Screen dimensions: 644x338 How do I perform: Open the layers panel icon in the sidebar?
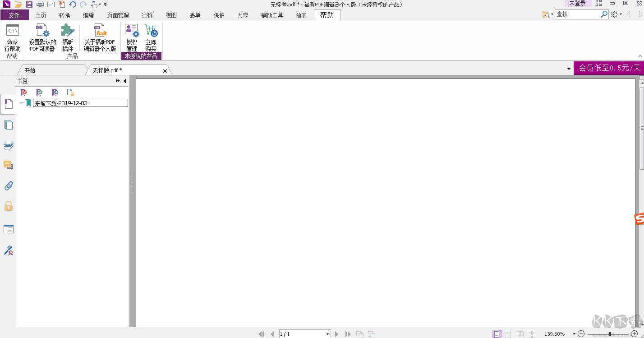point(8,144)
